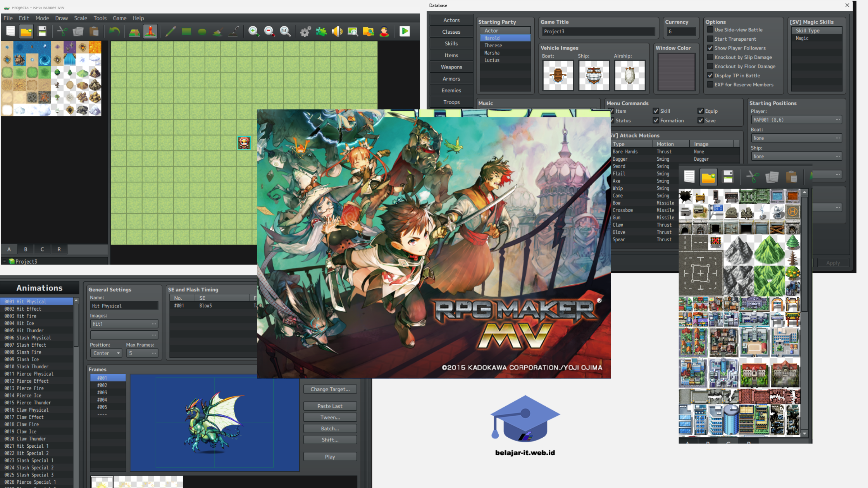Collapse the Project3 map tree node
Viewport: 868px width, 488px height.
[5, 261]
